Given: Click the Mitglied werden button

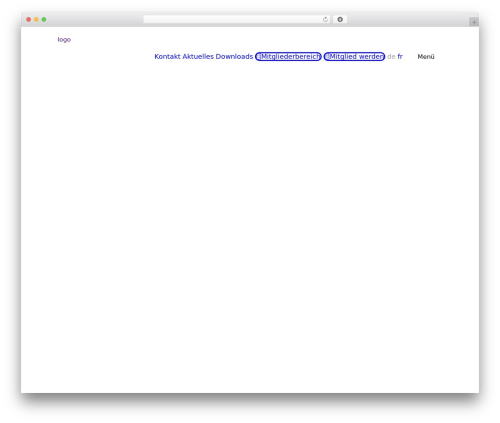Looking at the screenshot, I should (354, 57).
